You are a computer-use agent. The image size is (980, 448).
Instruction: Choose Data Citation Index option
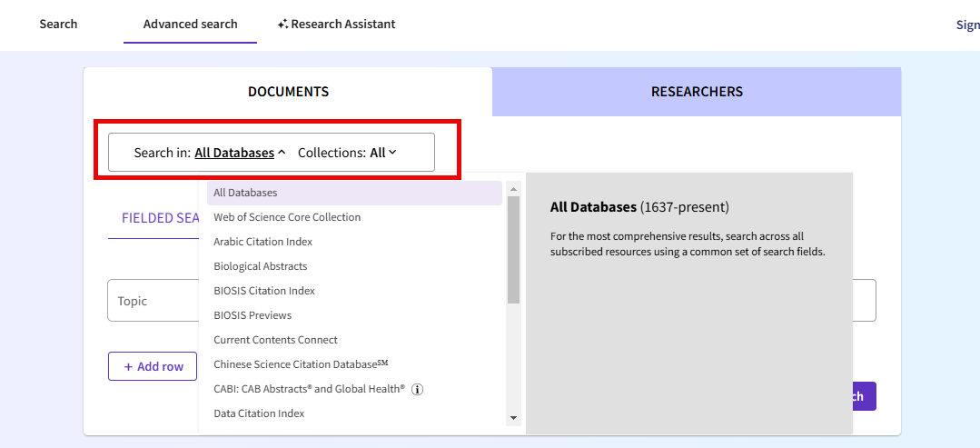tap(259, 413)
